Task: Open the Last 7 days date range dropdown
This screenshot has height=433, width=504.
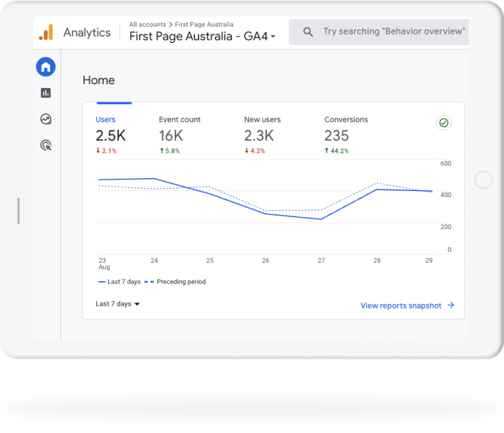Action: (118, 304)
